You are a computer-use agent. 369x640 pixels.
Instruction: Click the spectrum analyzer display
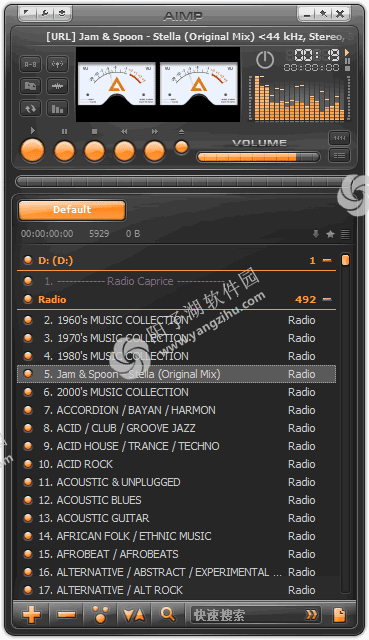point(299,98)
